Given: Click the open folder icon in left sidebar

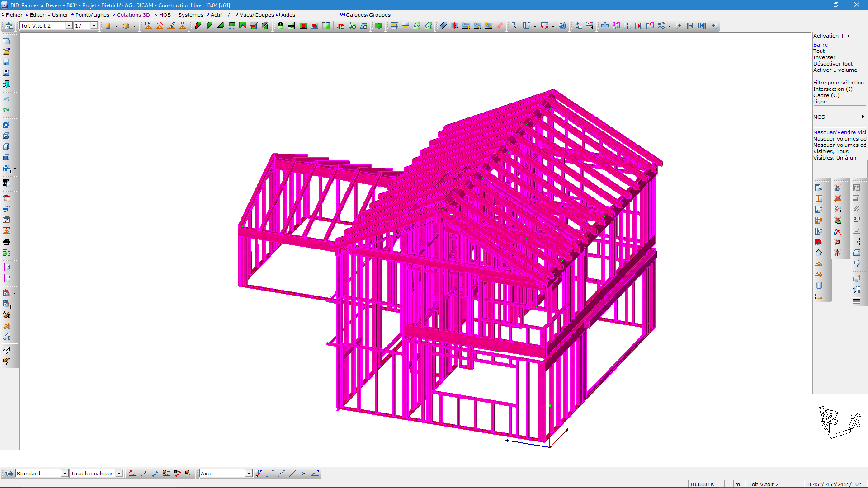Looking at the screenshot, I should coord(6,52).
